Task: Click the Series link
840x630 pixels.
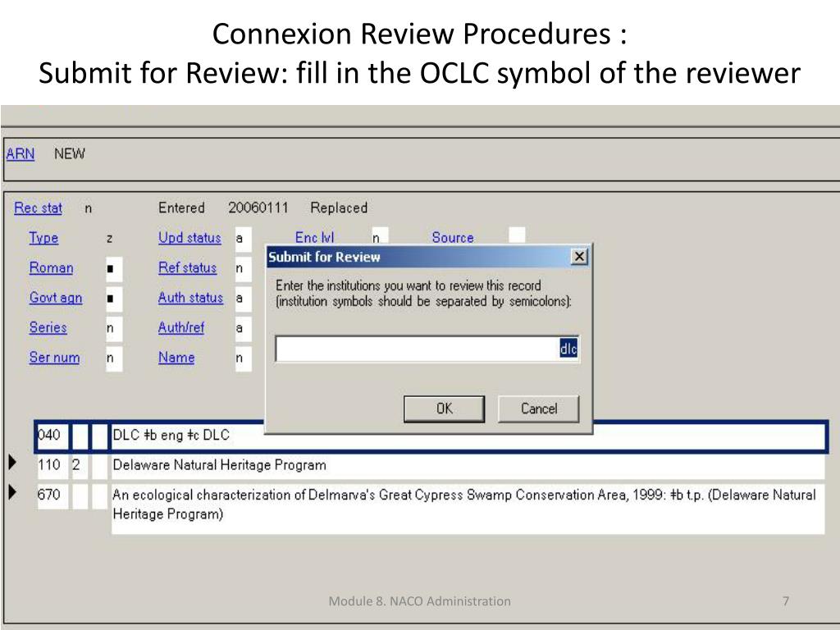Action: (48, 327)
